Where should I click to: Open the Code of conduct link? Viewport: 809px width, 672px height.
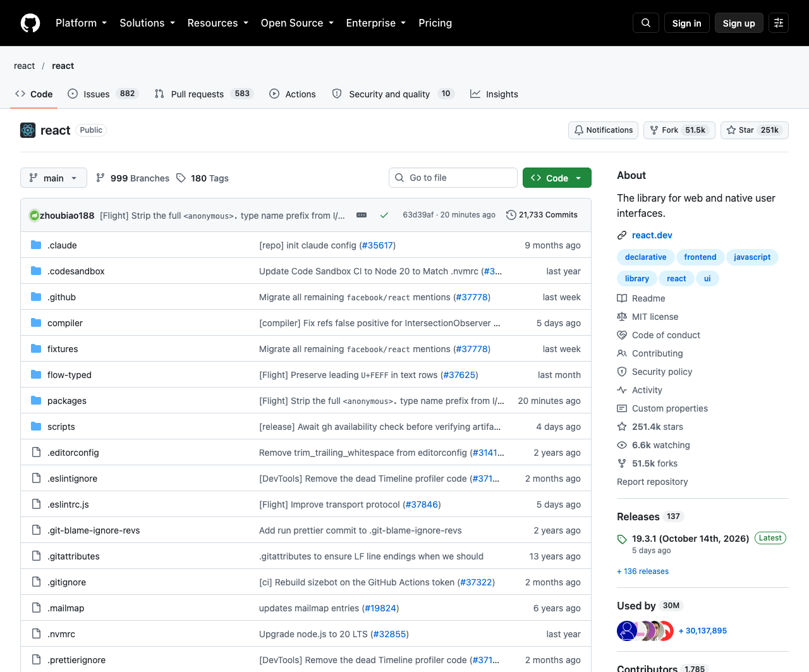(659, 335)
